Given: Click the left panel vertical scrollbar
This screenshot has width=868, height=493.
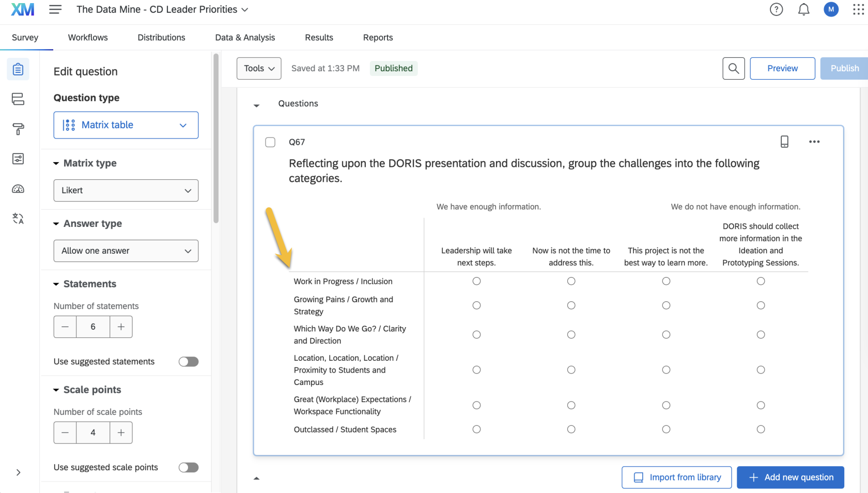Looking at the screenshot, I should coord(216,138).
